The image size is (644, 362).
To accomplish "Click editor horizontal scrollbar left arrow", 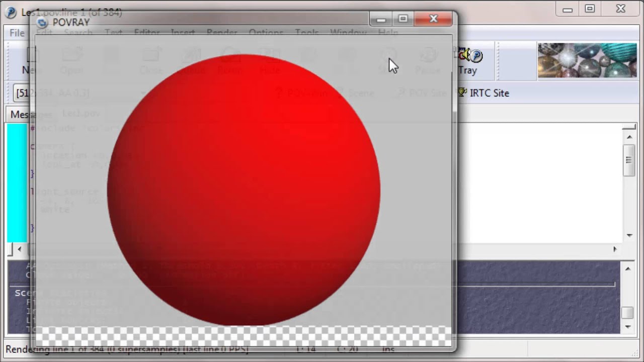I will click(19, 249).
